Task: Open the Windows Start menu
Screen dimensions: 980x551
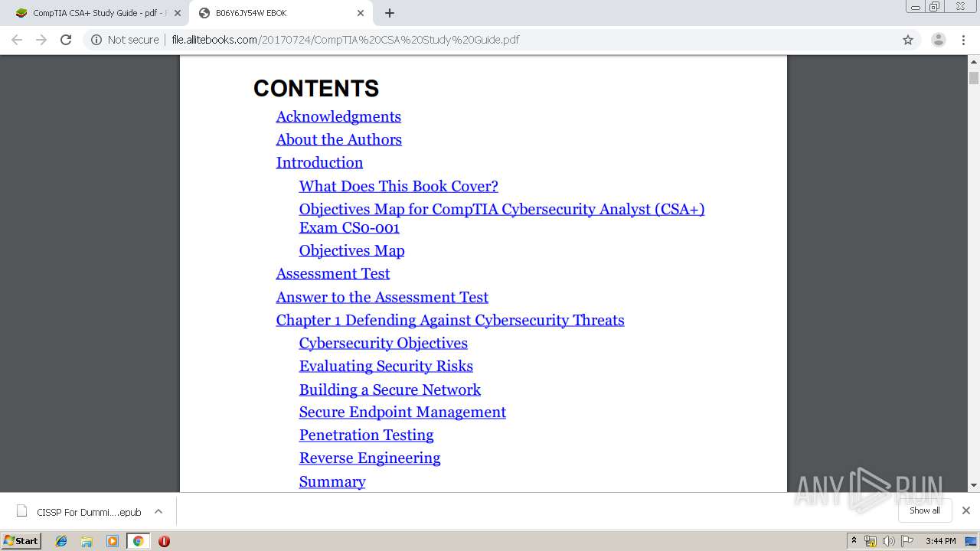Action: coord(21,541)
